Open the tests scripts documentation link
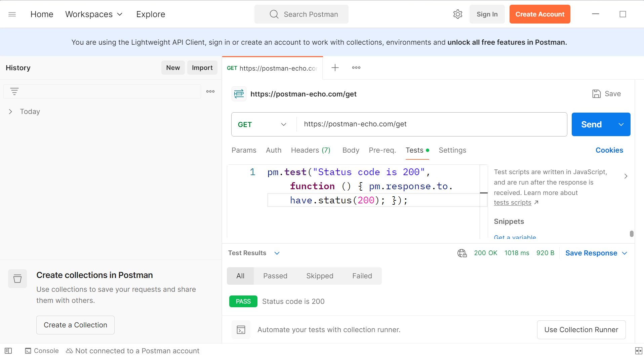This screenshot has height=359, width=644. 512,203
